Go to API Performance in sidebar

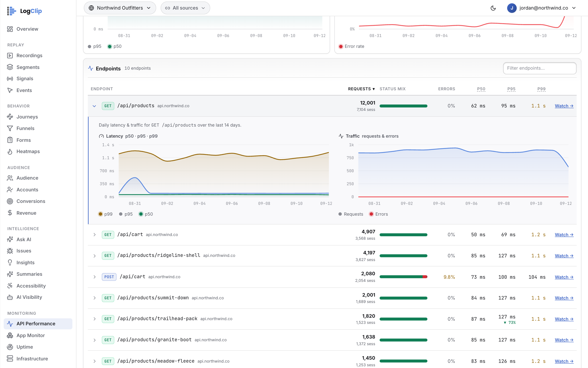coord(38,324)
